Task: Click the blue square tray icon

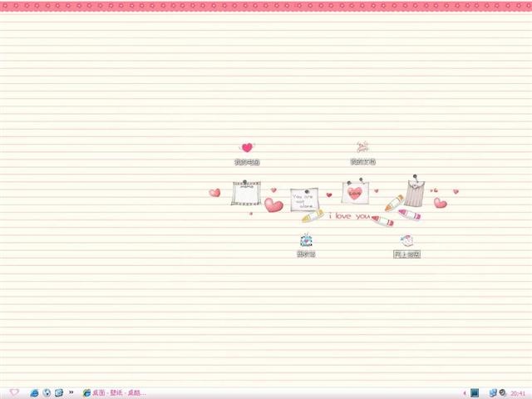Action: click(x=475, y=393)
